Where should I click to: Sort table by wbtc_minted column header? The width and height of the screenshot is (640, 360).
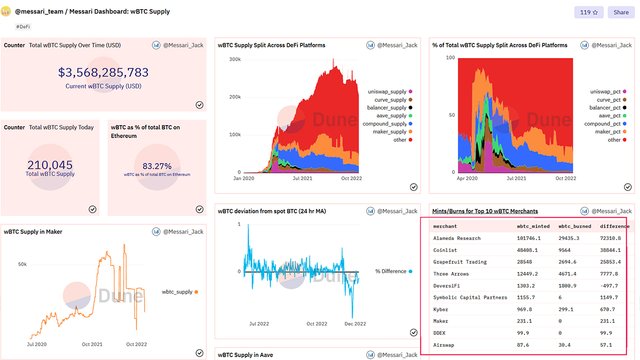pyautogui.click(x=533, y=226)
